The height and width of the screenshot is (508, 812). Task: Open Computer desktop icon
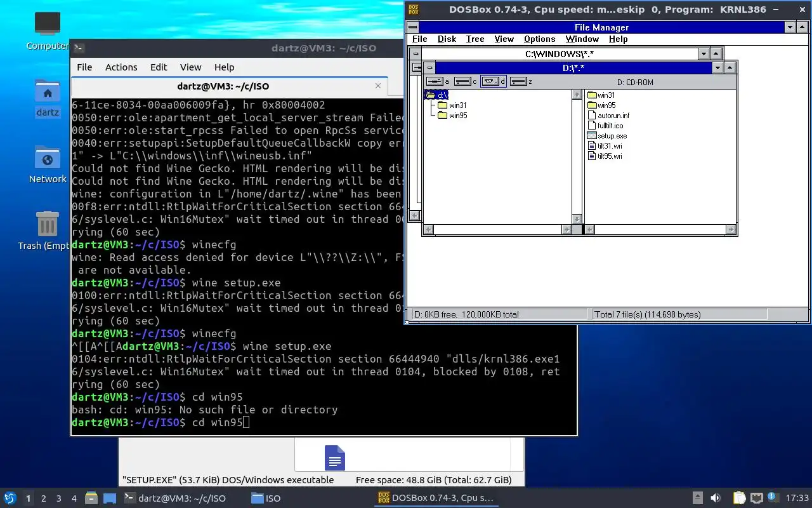click(47, 31)
